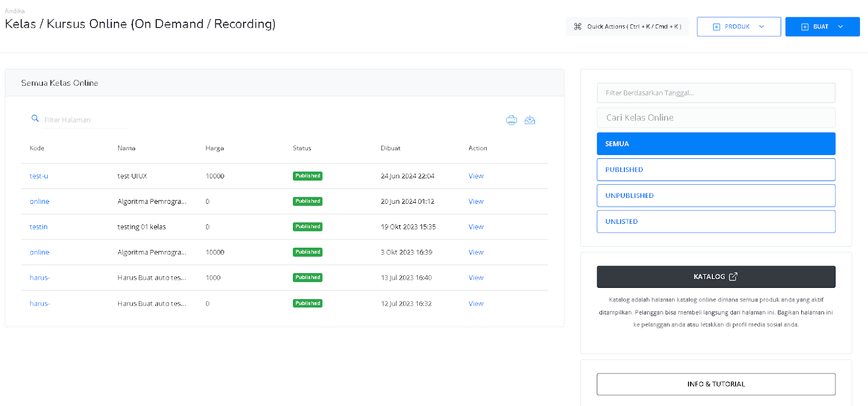This screenshot has height=406, width=868.
Task: Select the PUBLISHED filter tab
Action: 716,170
